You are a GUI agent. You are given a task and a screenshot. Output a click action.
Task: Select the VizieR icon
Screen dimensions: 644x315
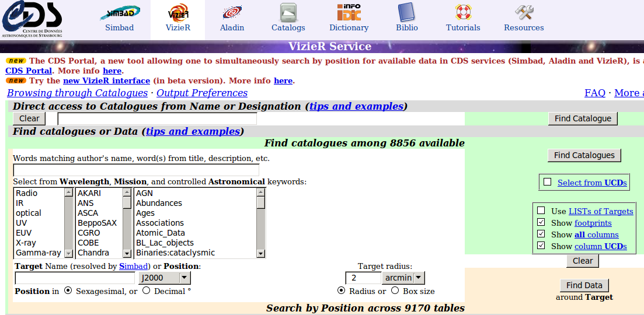point(178,12)
